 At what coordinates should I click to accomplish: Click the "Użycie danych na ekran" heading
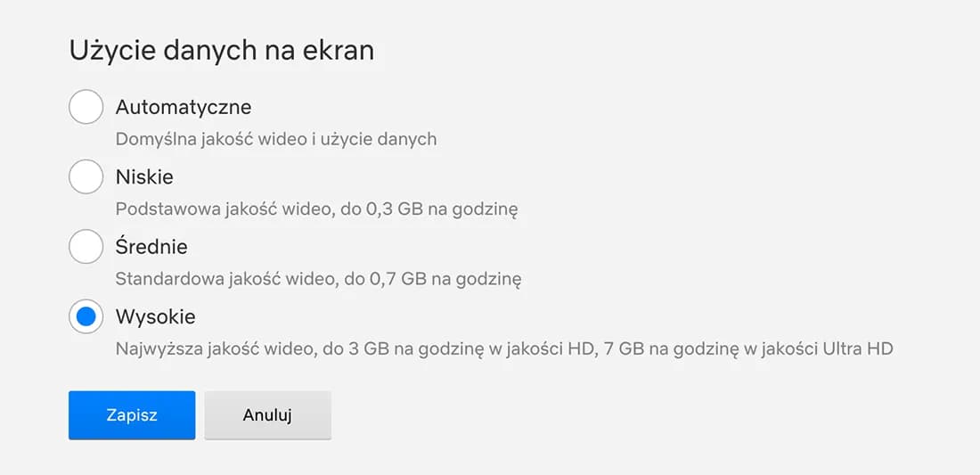[x=221, y=50]
